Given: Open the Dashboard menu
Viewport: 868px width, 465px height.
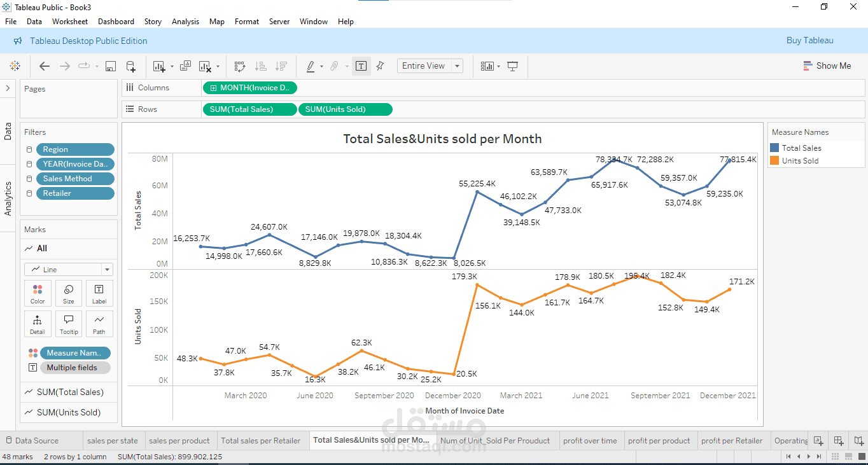Looking at the screenshot, I should point(116,22).
